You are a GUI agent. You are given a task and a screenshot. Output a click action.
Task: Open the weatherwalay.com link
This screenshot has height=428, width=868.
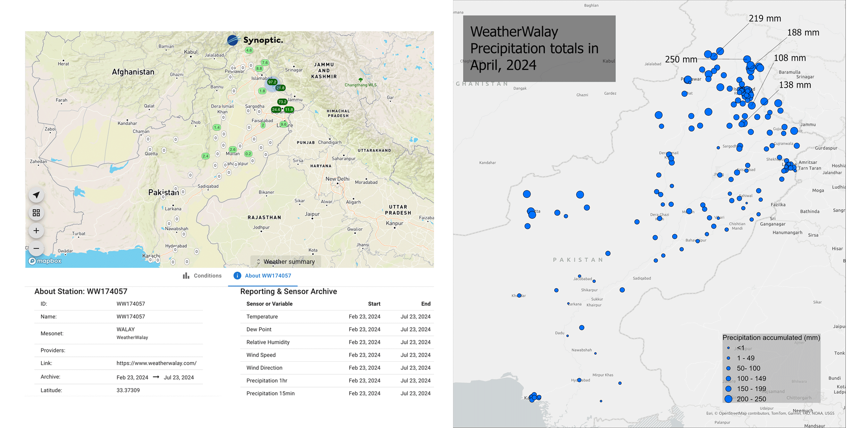pyautogui.click(x=156, y=363)
